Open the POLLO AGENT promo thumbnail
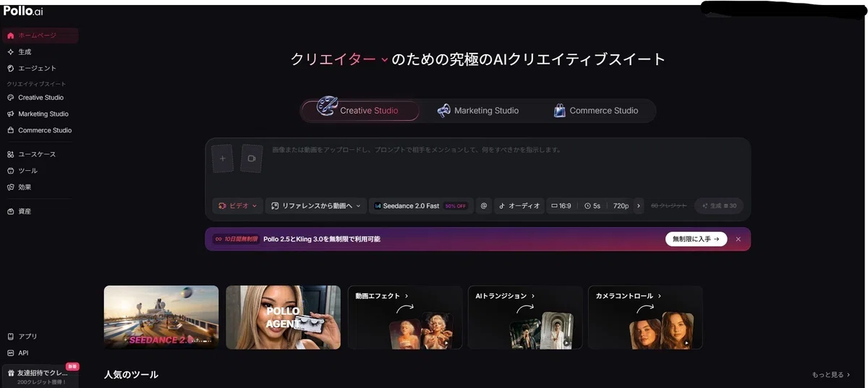868x388 pixels. pyautogui.click(x=283, y=317)
